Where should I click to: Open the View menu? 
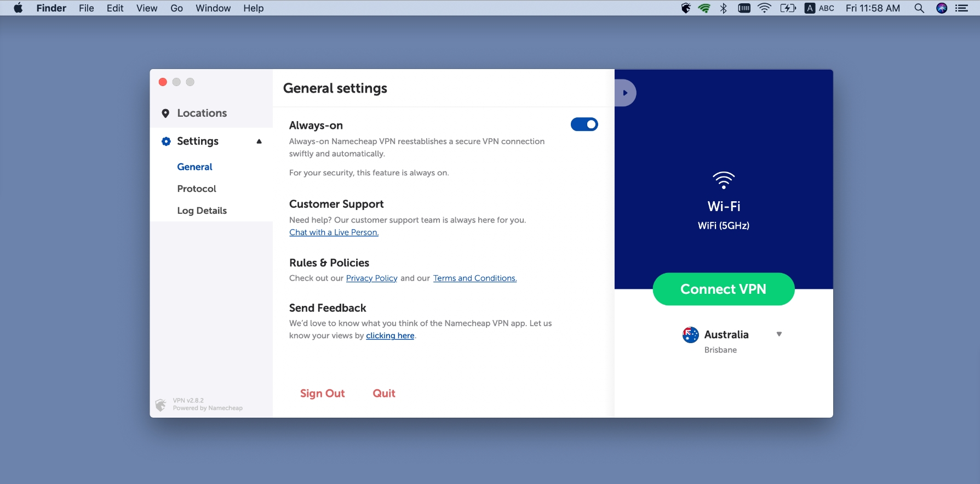(147, 8)
